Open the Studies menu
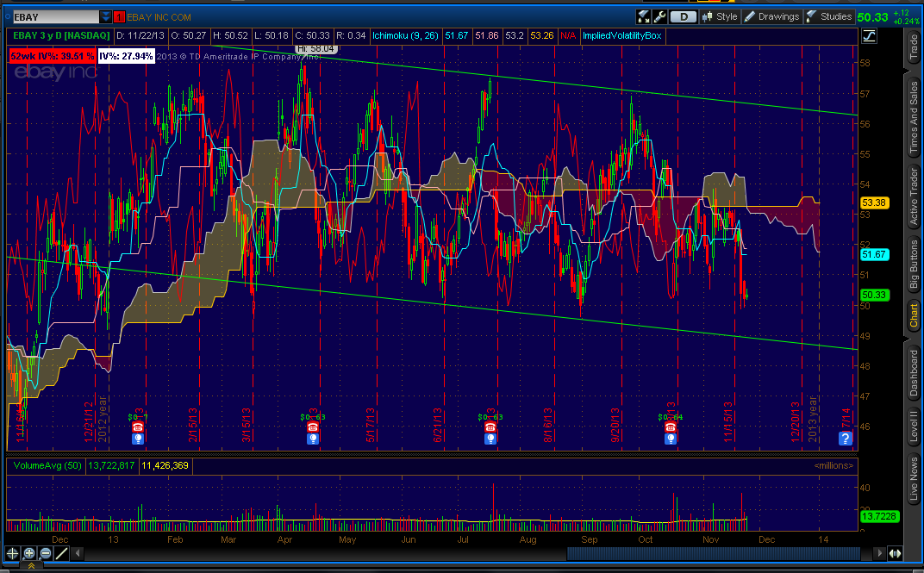 (x=828, y=16)
